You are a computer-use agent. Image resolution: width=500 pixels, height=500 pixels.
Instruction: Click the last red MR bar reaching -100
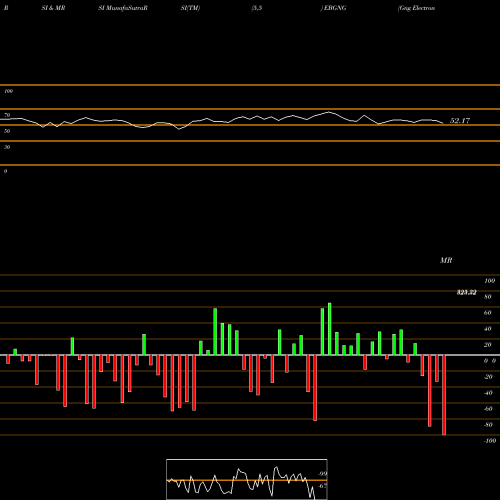click(444, 395)
